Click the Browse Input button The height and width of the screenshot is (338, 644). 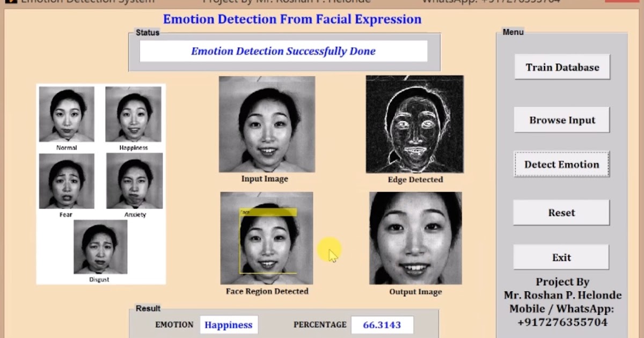coord(561,120)
